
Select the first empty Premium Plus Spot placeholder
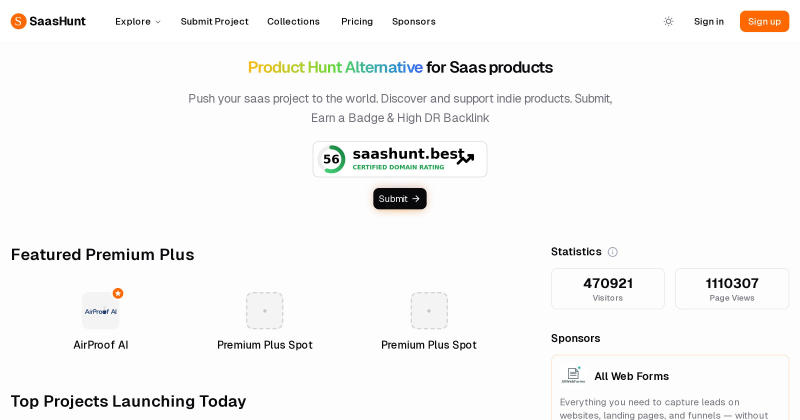click(265, 311)
